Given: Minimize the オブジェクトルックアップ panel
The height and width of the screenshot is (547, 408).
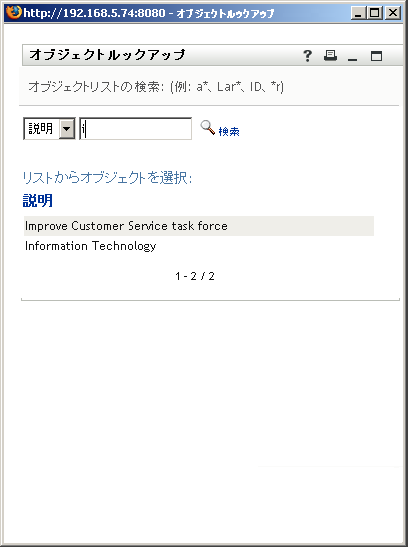Looking at the screenshot, I should (353, 56).
